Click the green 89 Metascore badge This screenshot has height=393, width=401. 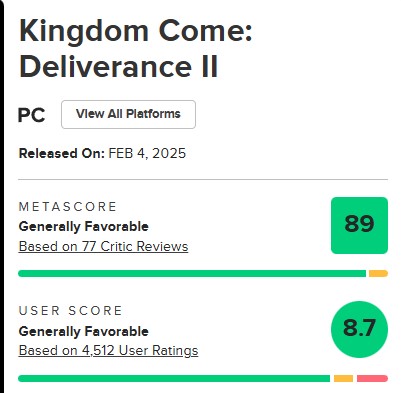click(x=359, y=225)
